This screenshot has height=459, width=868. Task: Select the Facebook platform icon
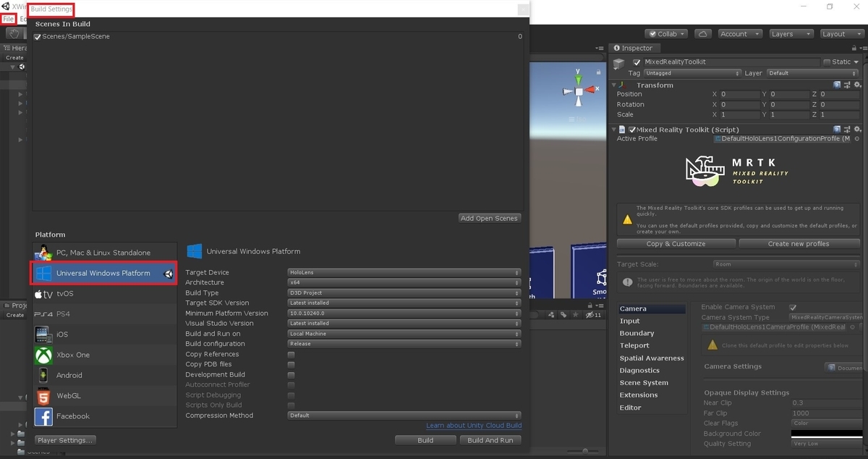tap(43, 416)
